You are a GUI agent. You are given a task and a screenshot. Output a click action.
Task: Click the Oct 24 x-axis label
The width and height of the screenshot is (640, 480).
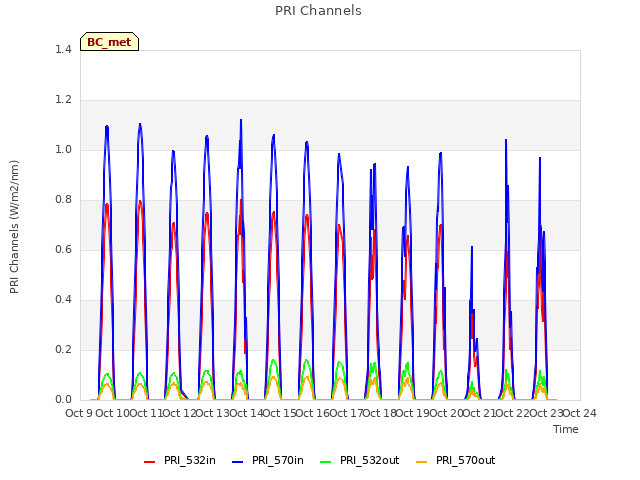580,413
